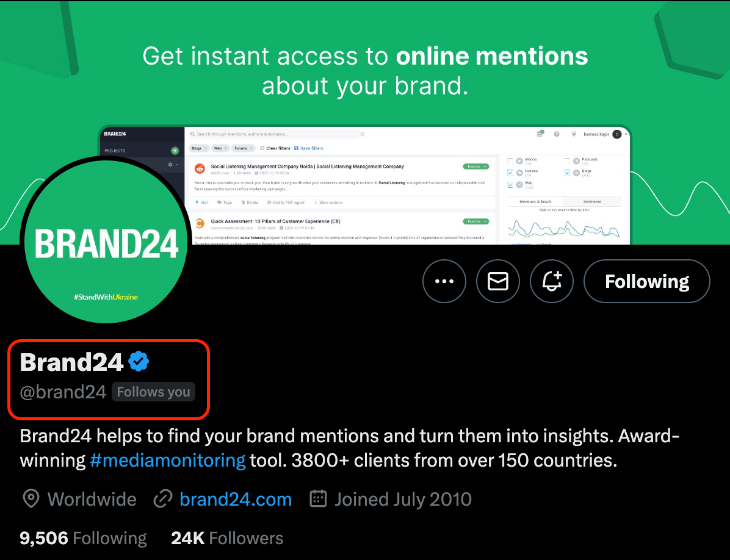Click the plug integrations icon in banner

click(573, 134)
